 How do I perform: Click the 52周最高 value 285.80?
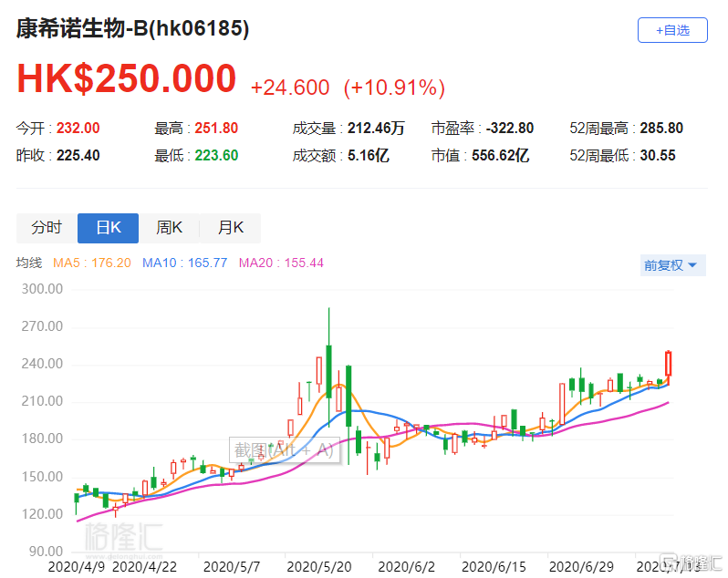[663, 129]
